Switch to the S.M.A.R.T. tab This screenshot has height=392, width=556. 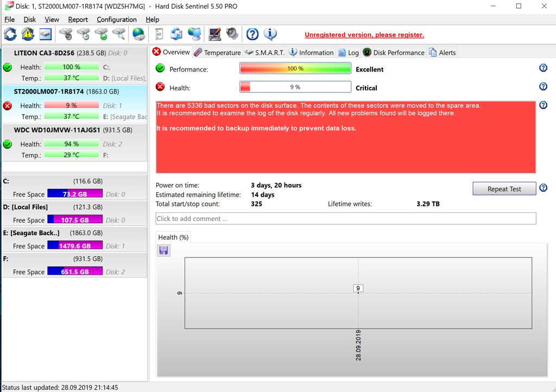264,53
